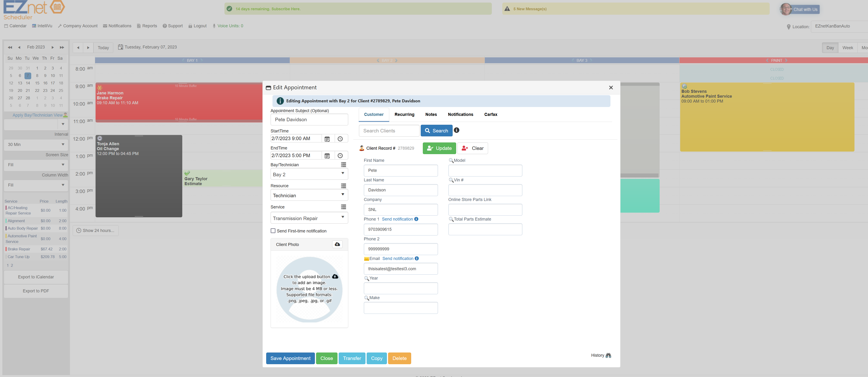The height and width of the screenshot is (377, 868).
Task: Toggle the Resource list selector icon
Action: pos(343,186)
